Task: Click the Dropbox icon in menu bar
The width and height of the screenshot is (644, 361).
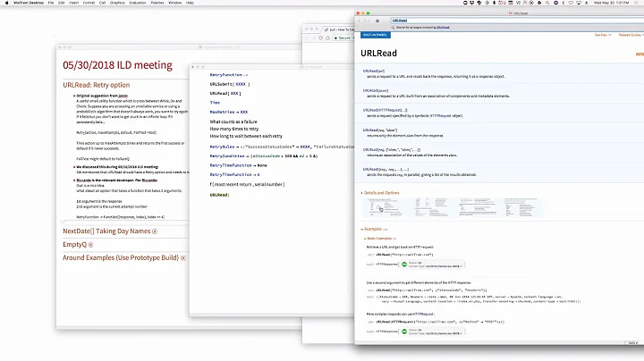Action: 472,3
